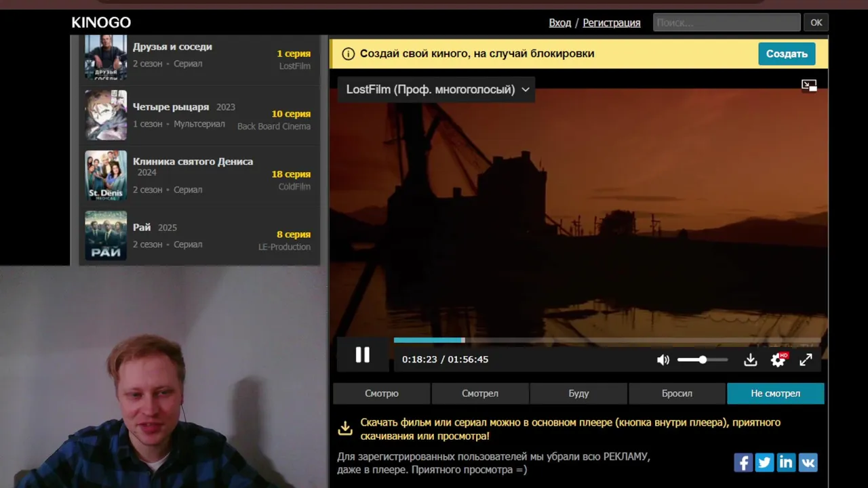This screenshot has height=488, width=868.
Task: Seek on the video progress bar
Action: pyautogui.click(x=607, y=340)
